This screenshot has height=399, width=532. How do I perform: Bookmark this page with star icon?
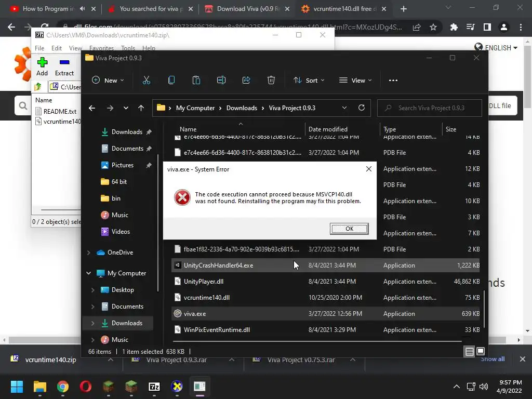click(433, 27)
